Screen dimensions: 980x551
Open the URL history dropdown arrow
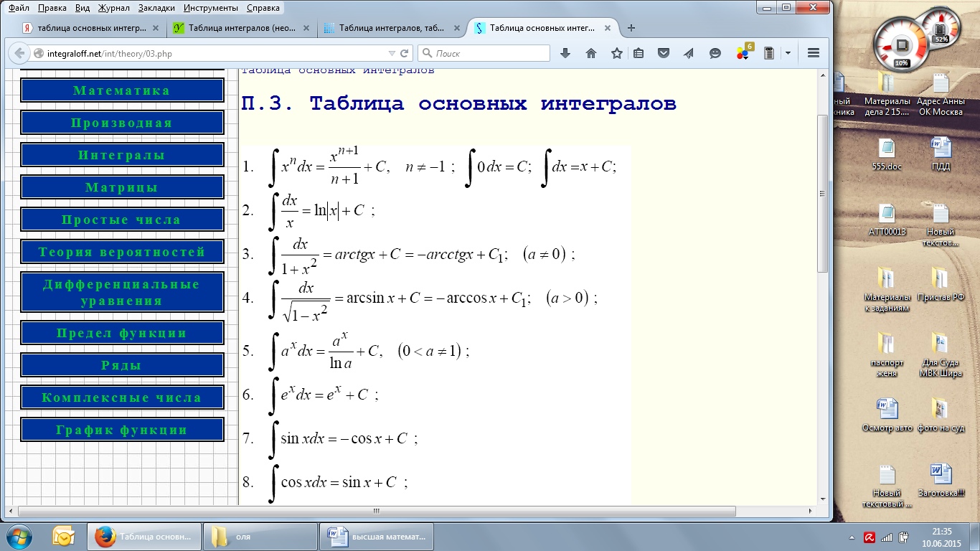pyautogui.click(x=392, y=53)
